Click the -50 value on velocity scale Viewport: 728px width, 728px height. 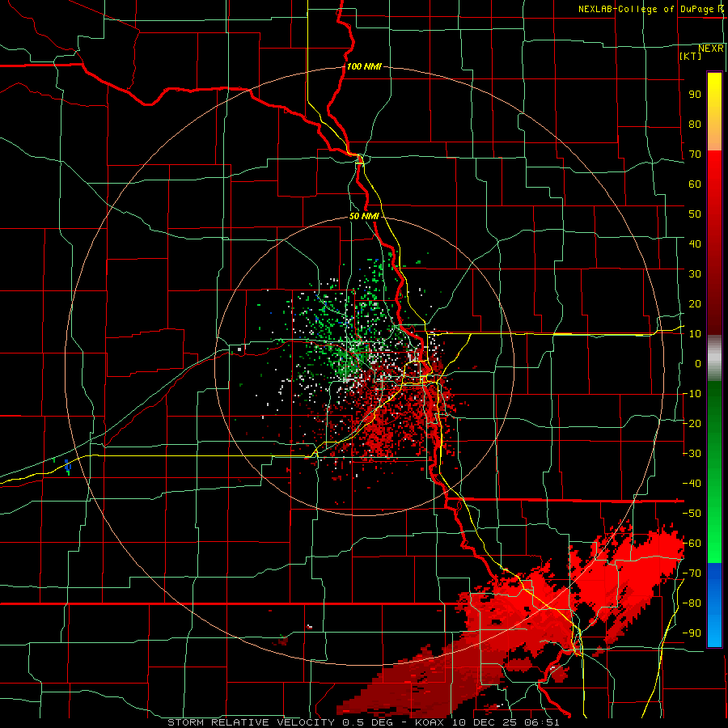pyautogui.click(x=692, y=514)
